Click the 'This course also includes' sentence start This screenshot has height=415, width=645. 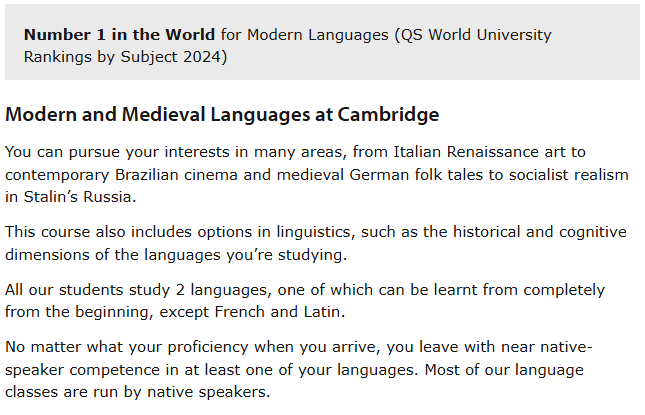click(x=98, y=232)
